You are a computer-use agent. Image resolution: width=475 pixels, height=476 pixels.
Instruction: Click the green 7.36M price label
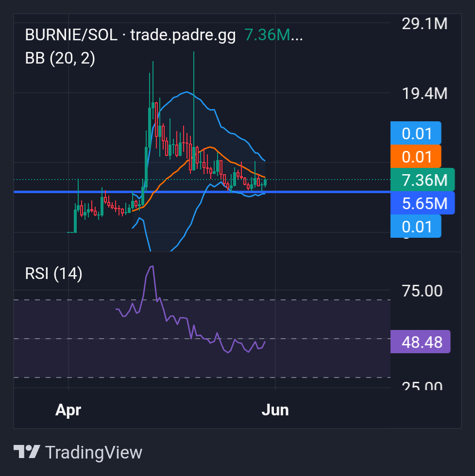[423, 180]
